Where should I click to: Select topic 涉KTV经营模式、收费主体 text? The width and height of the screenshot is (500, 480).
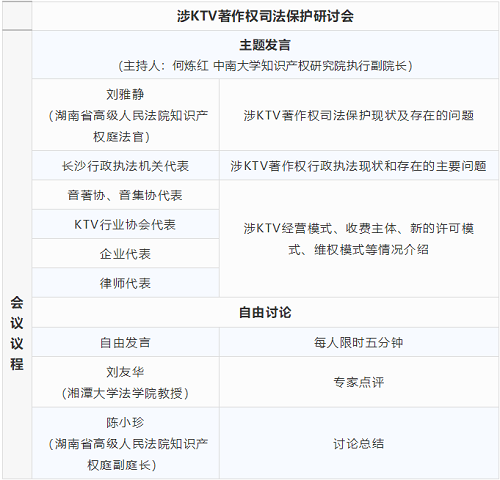tap(359, 239)
